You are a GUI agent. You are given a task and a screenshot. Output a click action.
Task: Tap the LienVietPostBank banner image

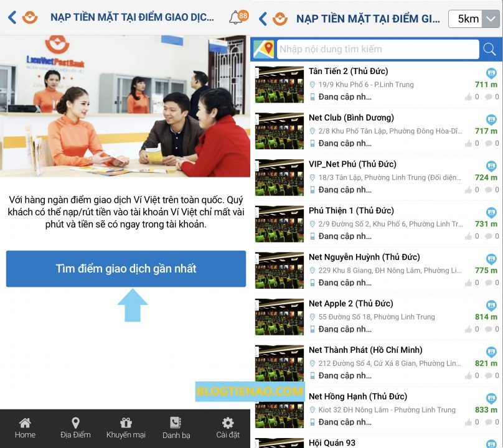pyautogui.click(x=125, y=106)
